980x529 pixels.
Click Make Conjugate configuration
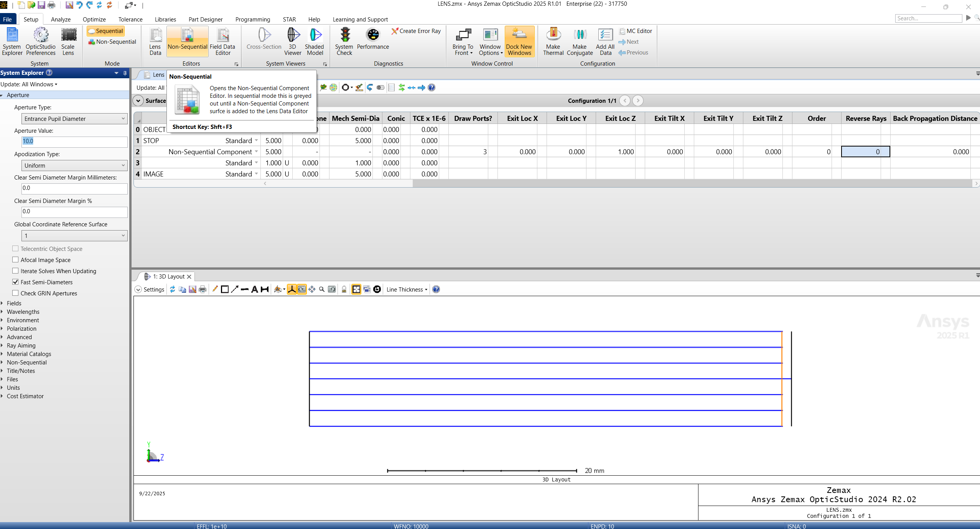click(x=580, y=41)
